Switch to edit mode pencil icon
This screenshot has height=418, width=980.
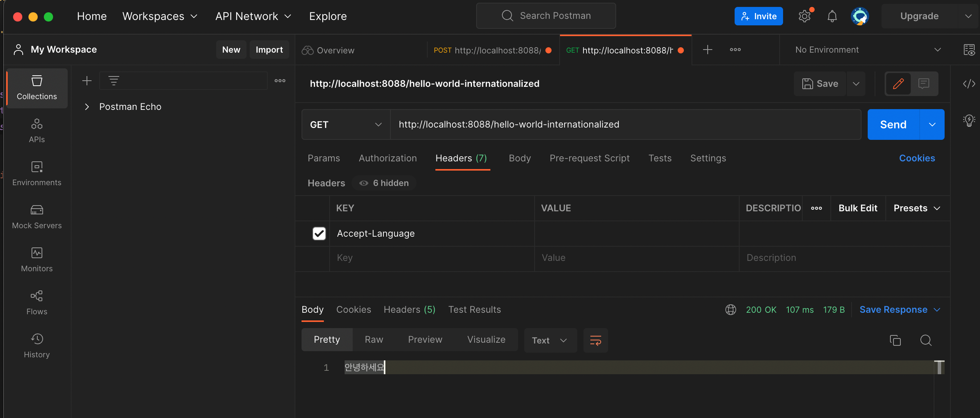point(898,83)
